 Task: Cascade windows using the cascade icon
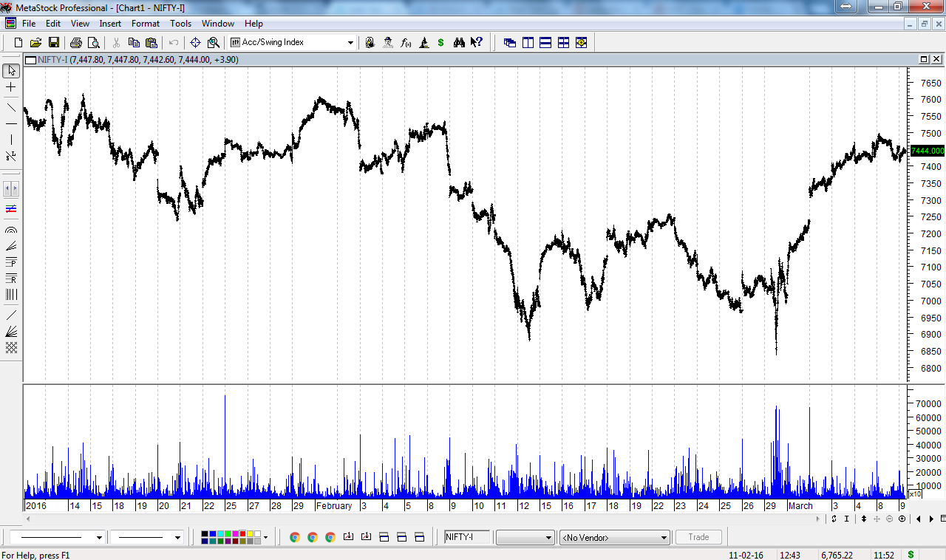point(510,43)
